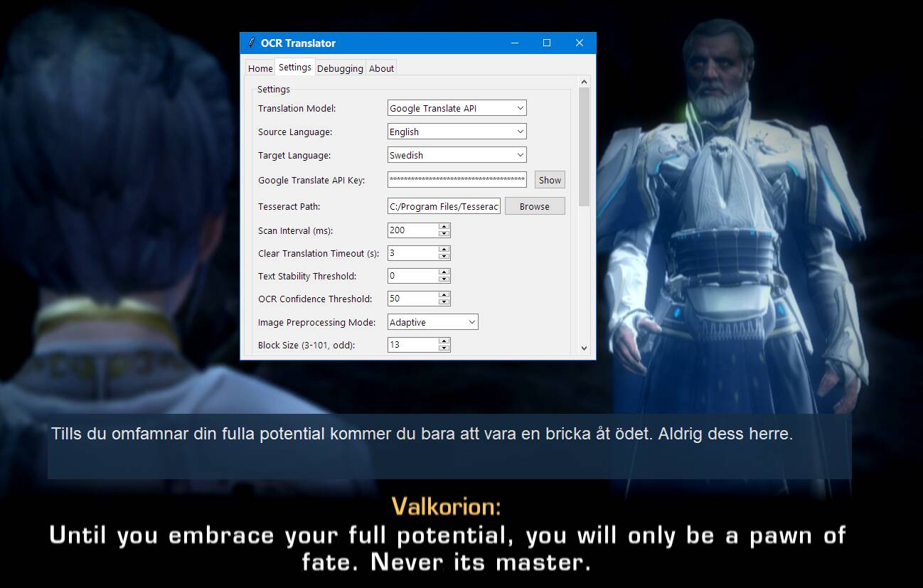Click the Valkorion speaker name subtitle

coord(447,506)
